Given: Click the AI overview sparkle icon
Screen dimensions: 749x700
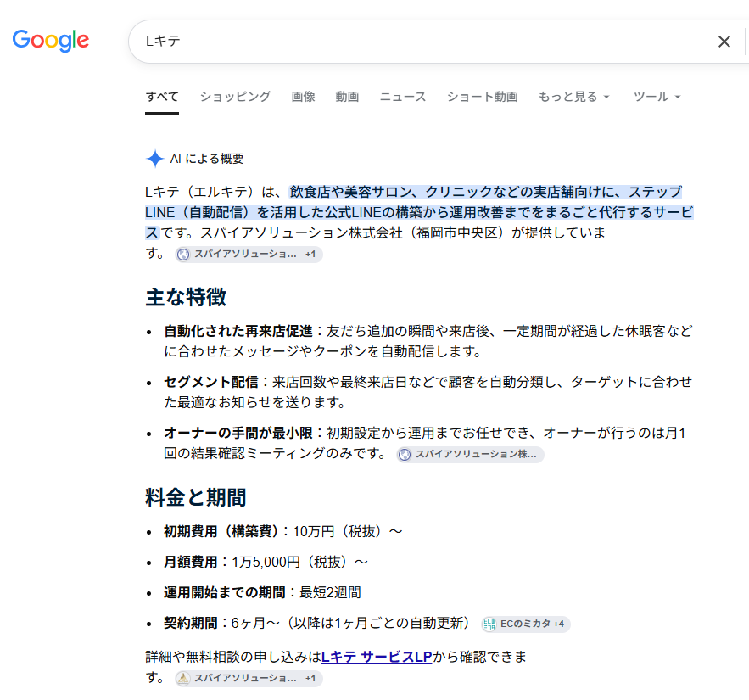Looking at the screenshot, I should point(154,159).
